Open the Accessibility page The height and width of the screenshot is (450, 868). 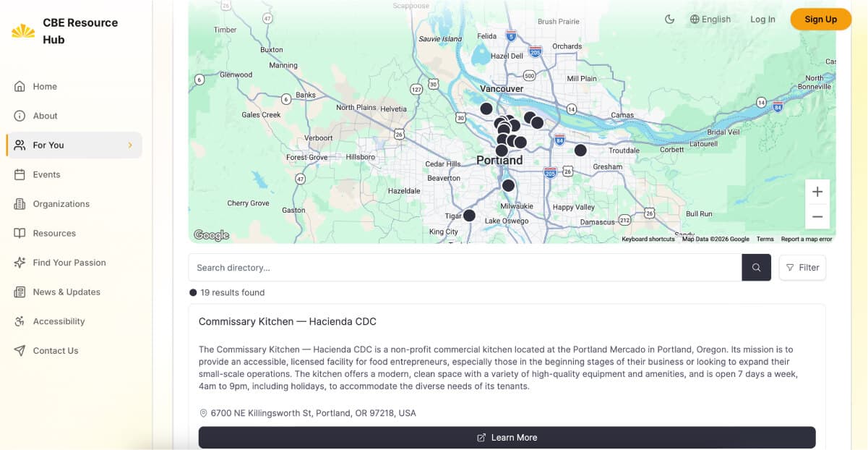(59, 321)
